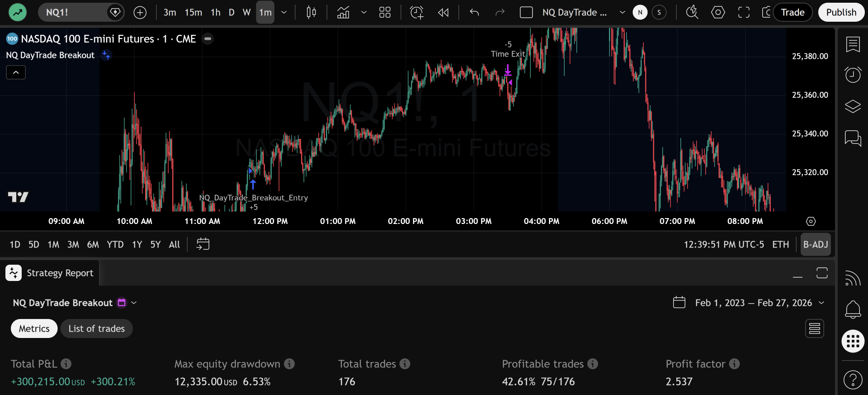The width and height of the screenshot is (868, 395).
Task: Click the S user avatar
Action: 659,12
